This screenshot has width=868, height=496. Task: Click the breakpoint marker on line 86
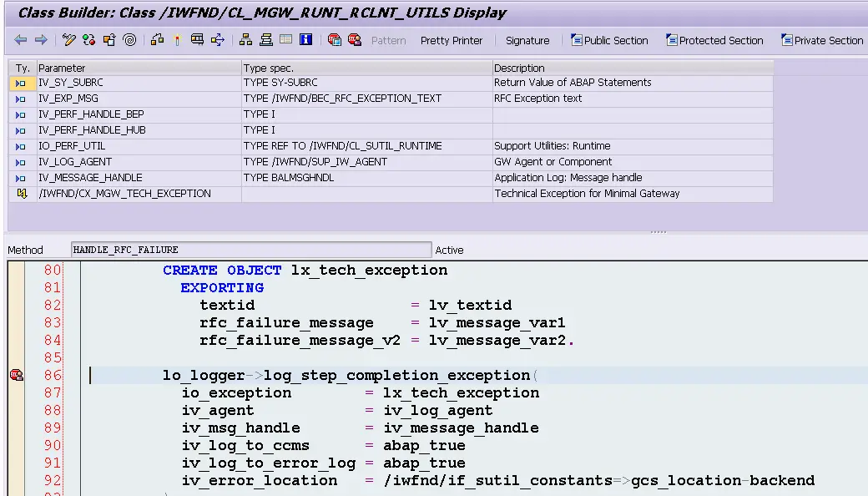tap(17, 375)
